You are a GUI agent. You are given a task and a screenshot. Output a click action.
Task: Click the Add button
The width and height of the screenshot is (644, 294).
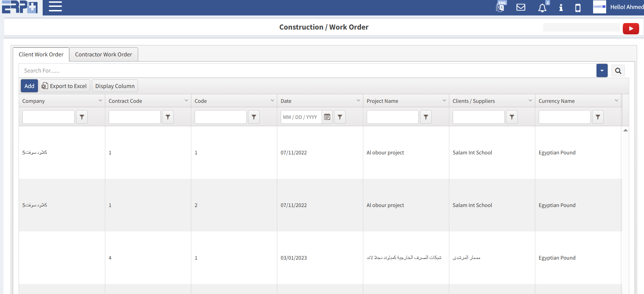click(29, 86)
